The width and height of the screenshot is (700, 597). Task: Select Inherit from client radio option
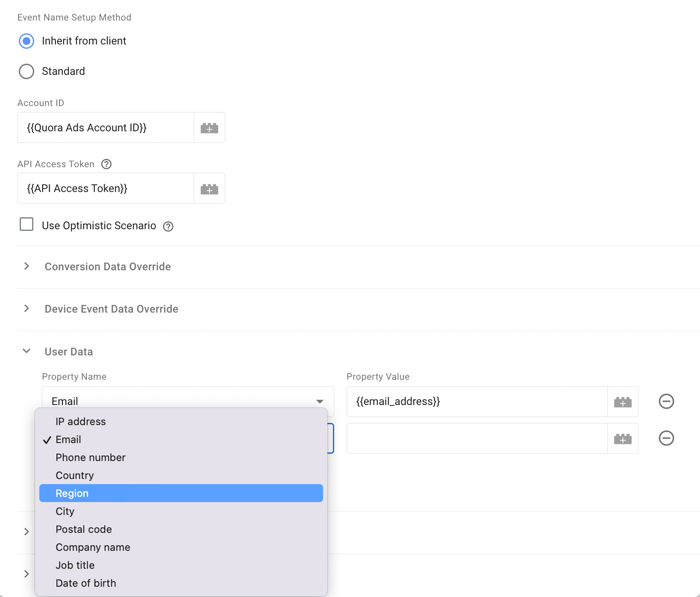26,41
